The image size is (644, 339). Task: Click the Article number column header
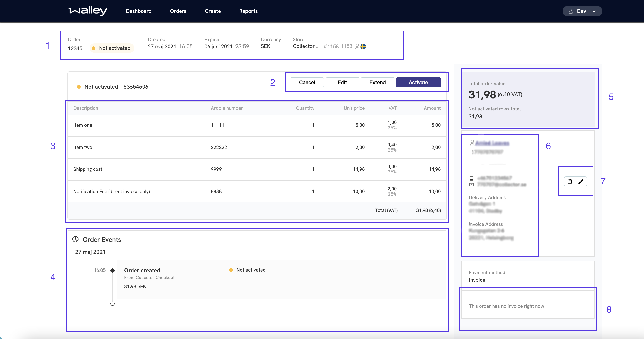point(226,108)
